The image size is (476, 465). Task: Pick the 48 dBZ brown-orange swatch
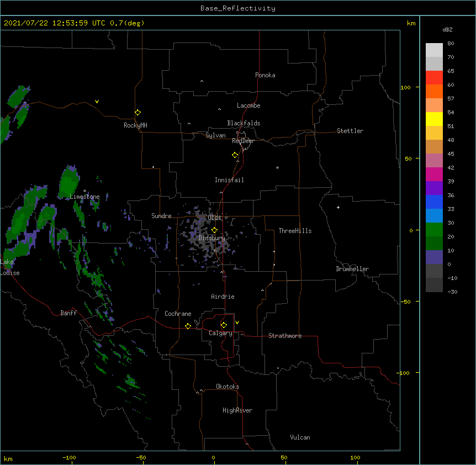(x=434, y=146)
